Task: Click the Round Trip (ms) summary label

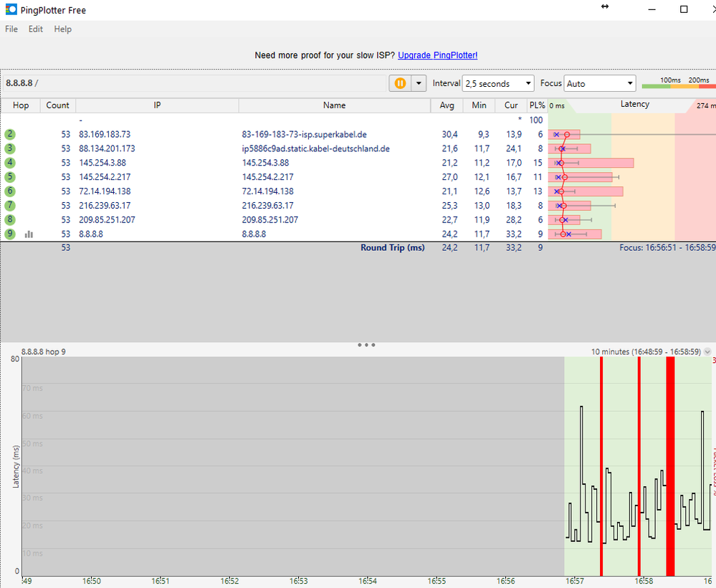Action: click(392, 247)
